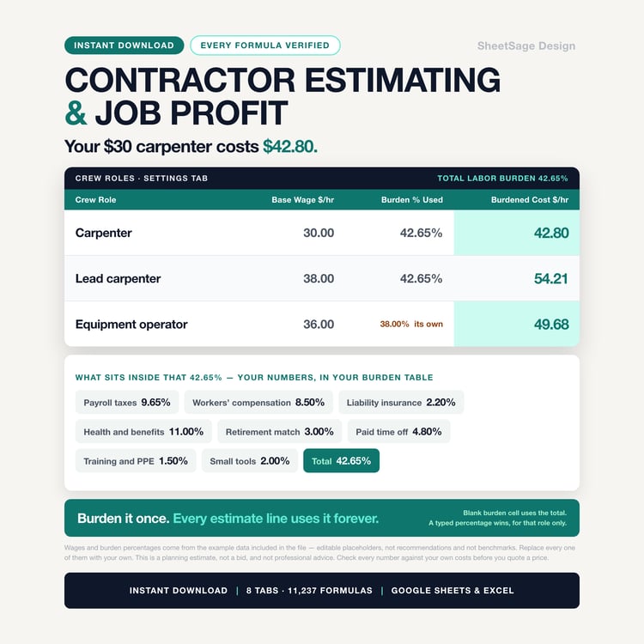This screenshot has width=644, height=644.
Task: Click the EVERY FORMULA VERIFIED badge
Action: [x=265, y=46]
